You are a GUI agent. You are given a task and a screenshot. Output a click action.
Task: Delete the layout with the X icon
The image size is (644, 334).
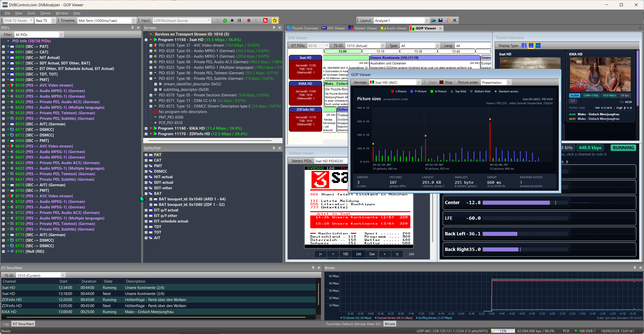(455, 20)
